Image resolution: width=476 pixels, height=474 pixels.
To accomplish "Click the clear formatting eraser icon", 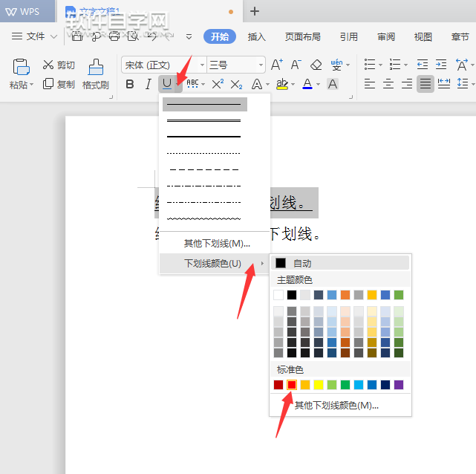I will (316, 65).
